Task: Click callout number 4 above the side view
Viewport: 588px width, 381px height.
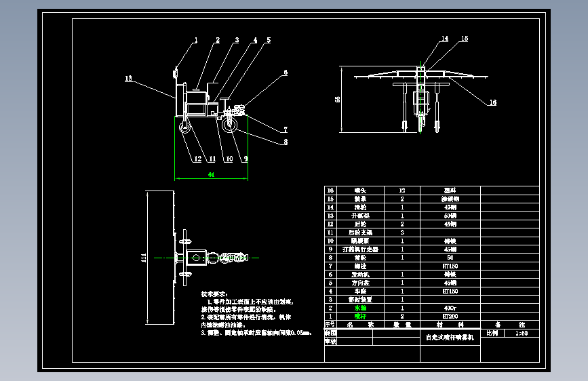Action: [255, 40]
